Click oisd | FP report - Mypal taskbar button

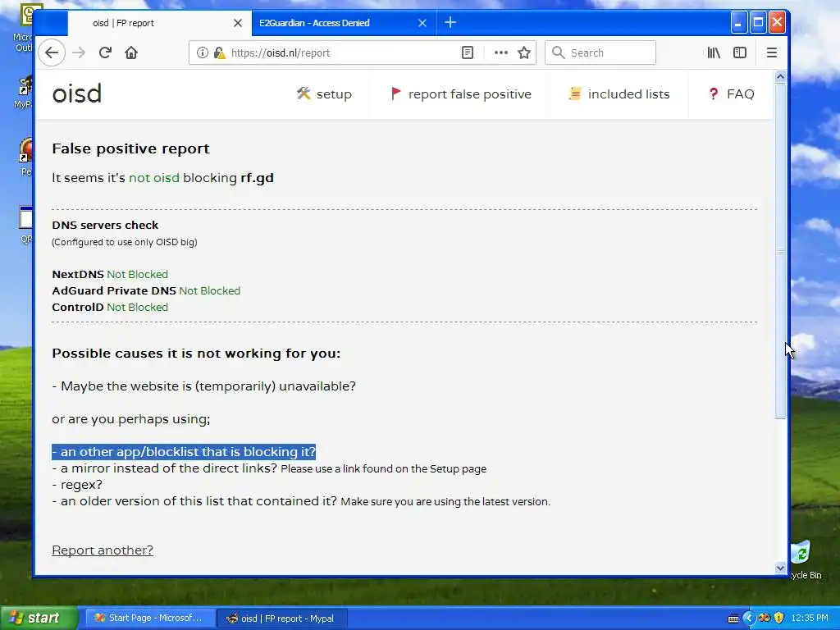click(x=282, y=619)
